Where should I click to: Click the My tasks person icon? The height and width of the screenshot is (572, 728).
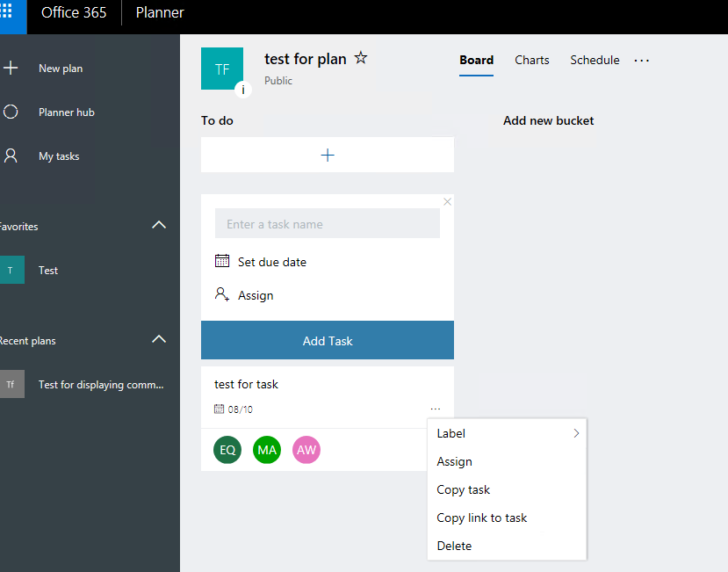point(11,156)
